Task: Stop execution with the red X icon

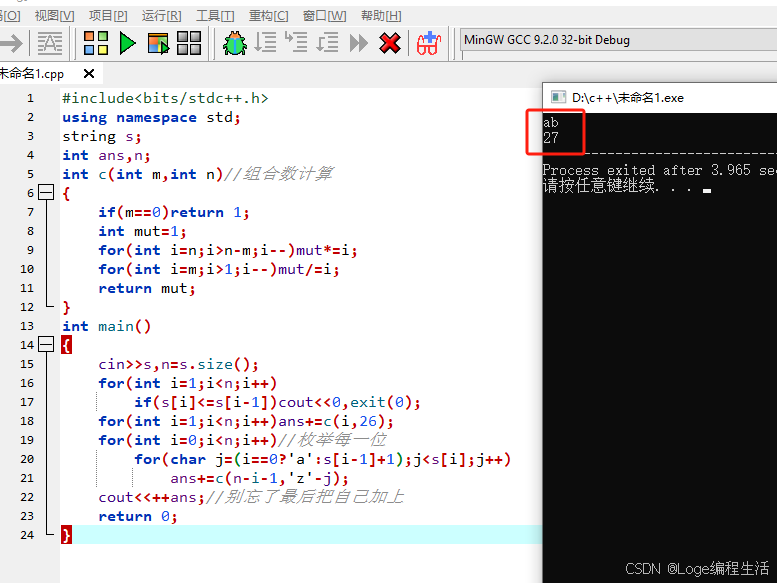Action: [x=390, y=43]
